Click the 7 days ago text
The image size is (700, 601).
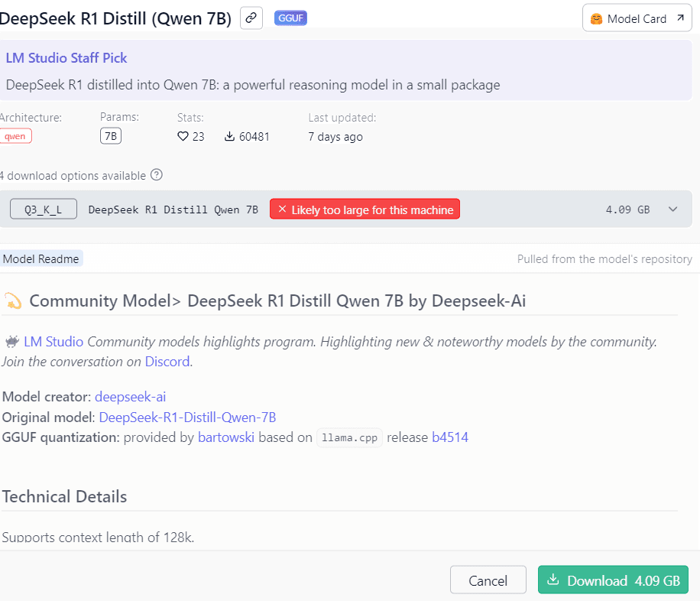click(x=335, y=137)
